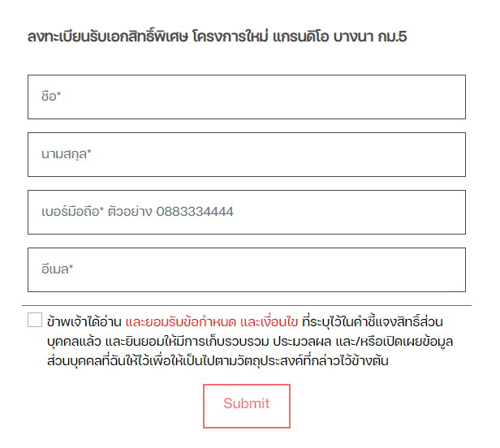Click into the อีเมล email field
This screenshot has width=500, height=448.
pos(246,269)
